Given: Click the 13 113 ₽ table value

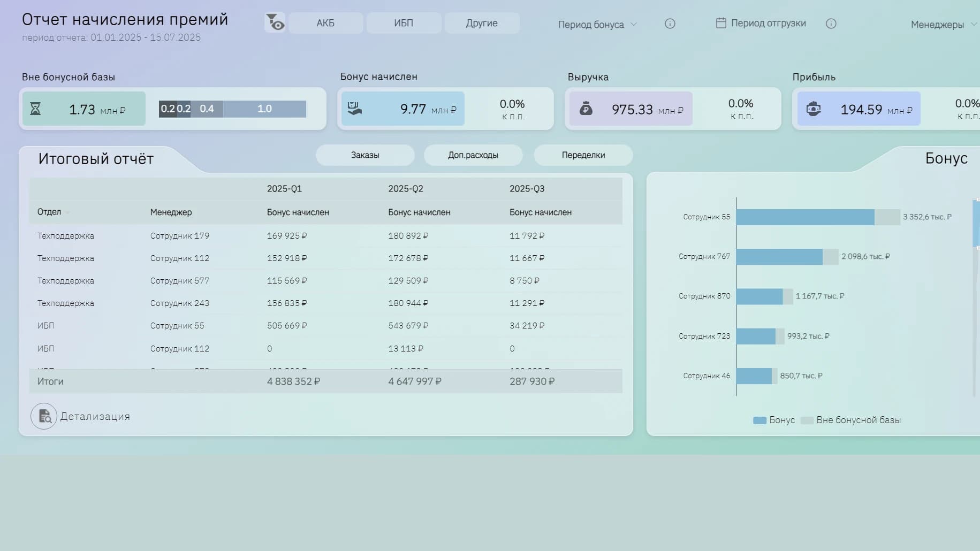Looking at the screenshot, I should (x=406, y=349).
